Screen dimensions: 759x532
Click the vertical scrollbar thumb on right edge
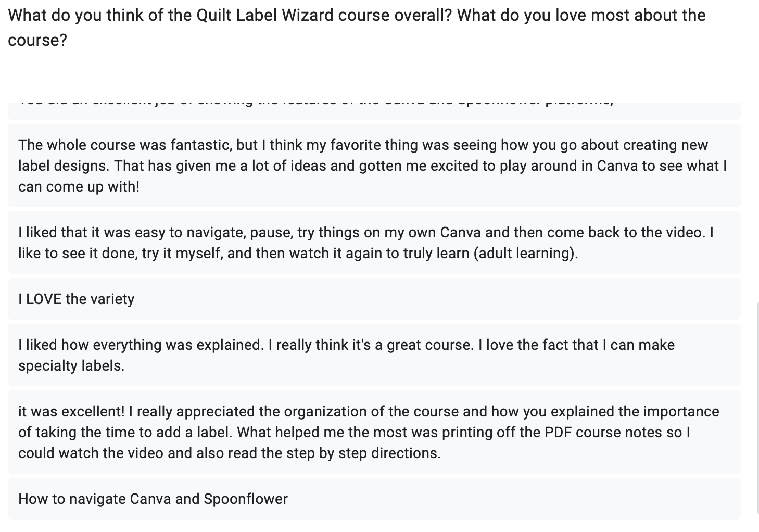tap(757, 406)
